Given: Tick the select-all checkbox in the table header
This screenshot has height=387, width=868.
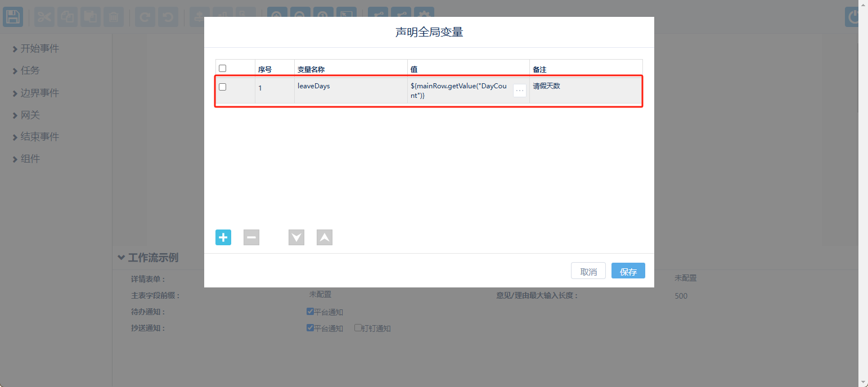Looking at the screenshot, I should (x=223, y=68).
